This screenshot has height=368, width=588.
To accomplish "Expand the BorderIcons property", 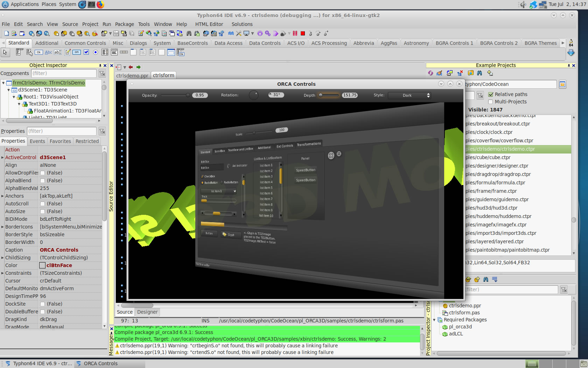I will (x=2, y=227).
